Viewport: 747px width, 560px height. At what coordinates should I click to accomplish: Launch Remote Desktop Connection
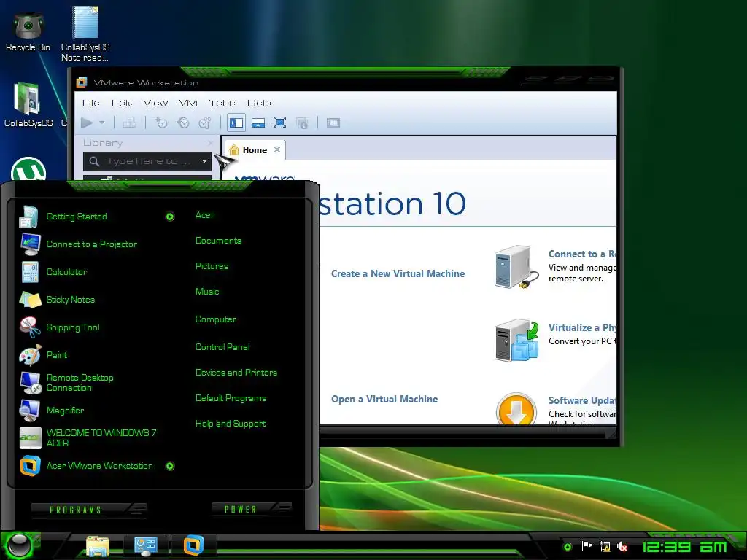(x=80, y=382)
